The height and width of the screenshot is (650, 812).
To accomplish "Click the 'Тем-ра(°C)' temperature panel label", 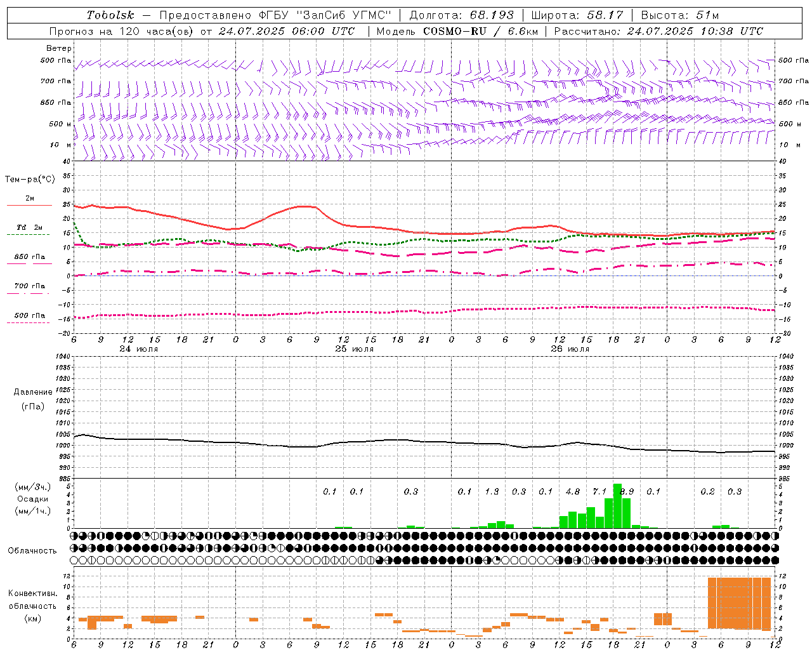I will [30, 180].
